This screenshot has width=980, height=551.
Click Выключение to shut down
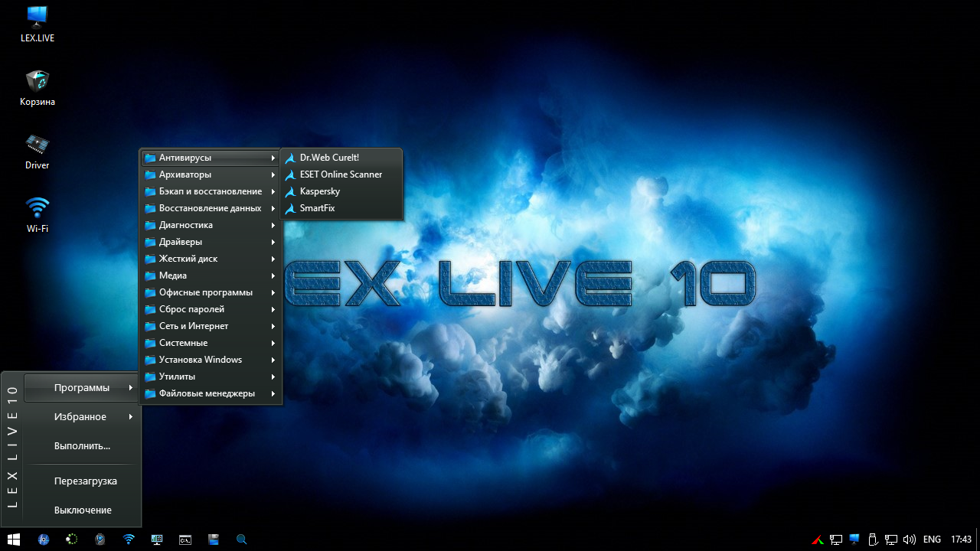click(x=83, y=510)
